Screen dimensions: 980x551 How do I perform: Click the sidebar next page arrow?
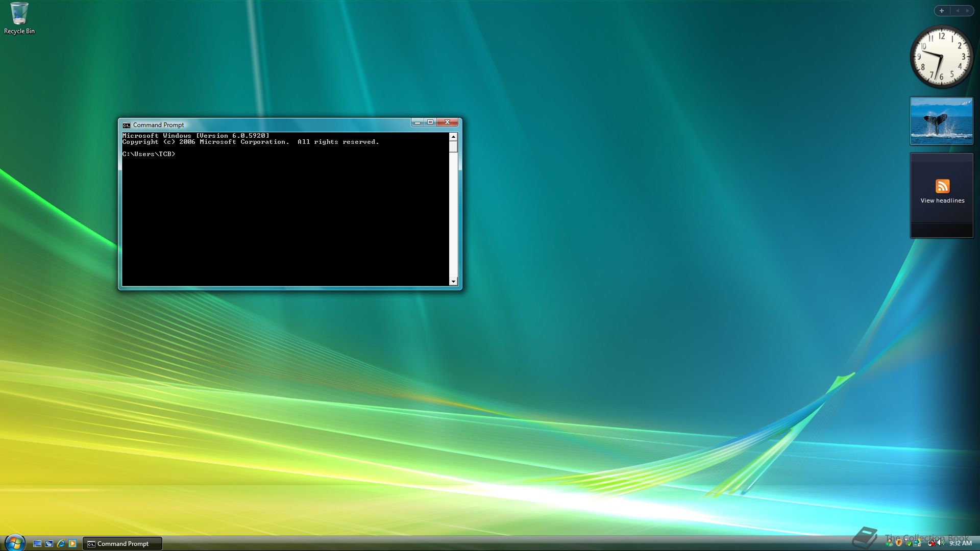click(967, 11)
